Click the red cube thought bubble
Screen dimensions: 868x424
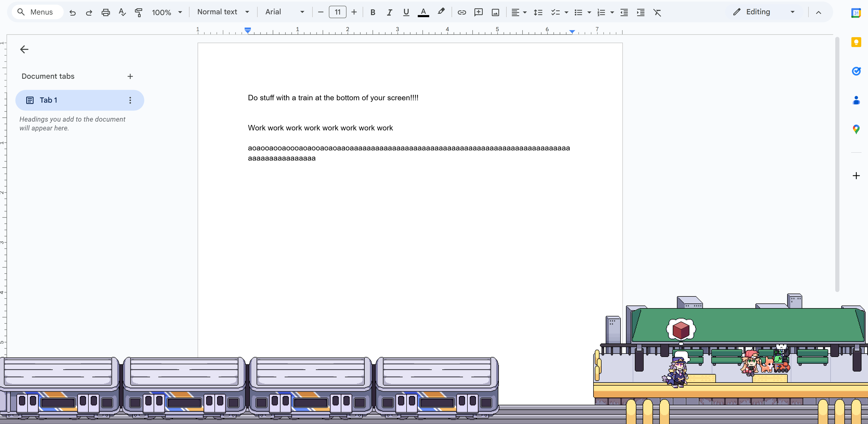click(x=681, y=329)
